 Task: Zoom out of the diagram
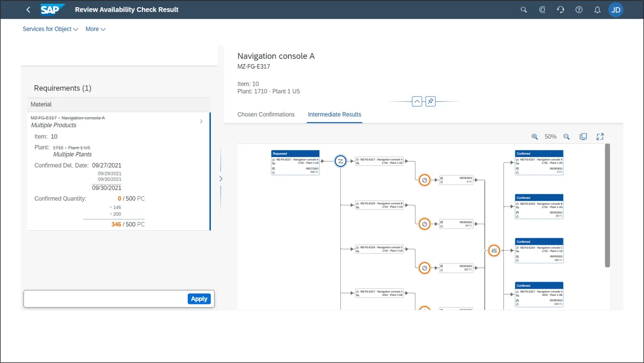(567, 137)
